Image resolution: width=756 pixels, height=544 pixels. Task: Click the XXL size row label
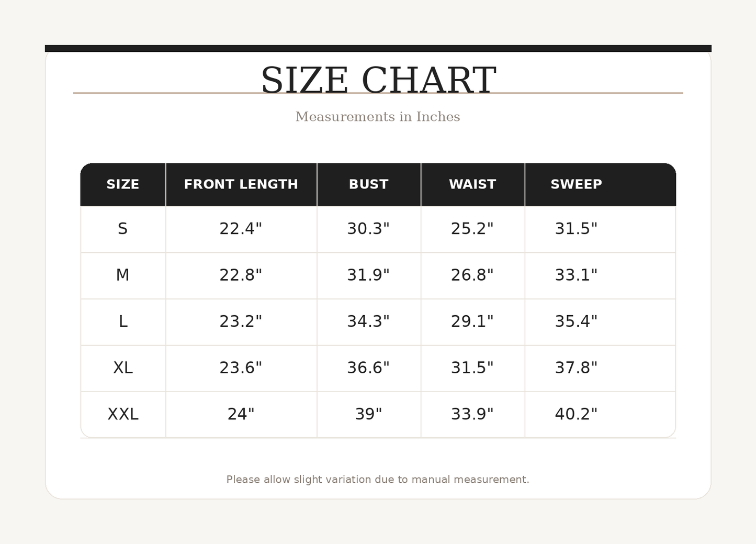[x=123, y=414]
